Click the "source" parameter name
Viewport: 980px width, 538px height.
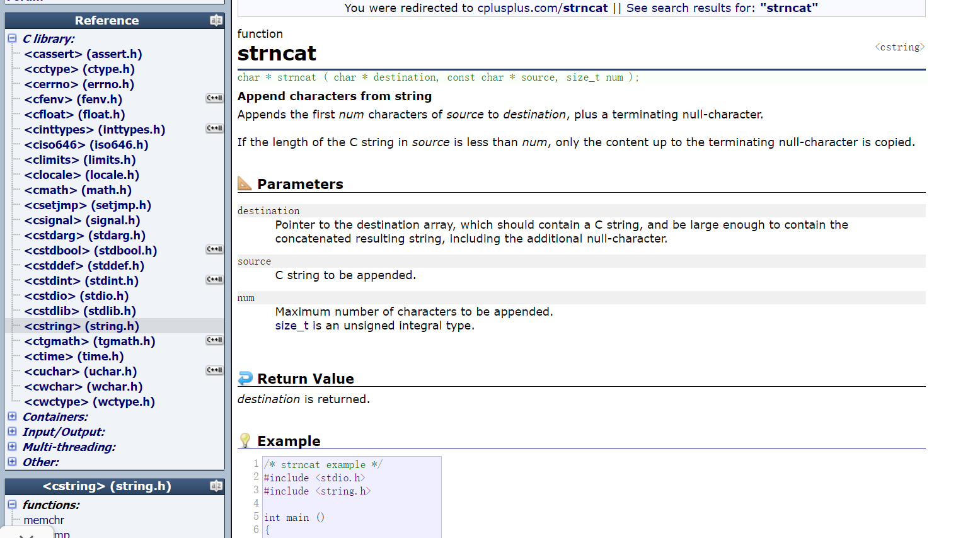(254, 261)
